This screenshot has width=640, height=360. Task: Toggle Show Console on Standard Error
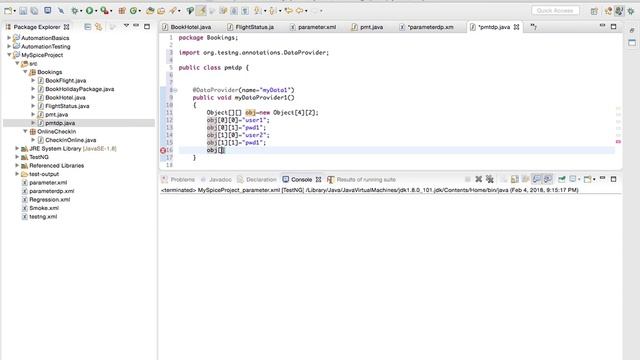[x=548, y=179]
